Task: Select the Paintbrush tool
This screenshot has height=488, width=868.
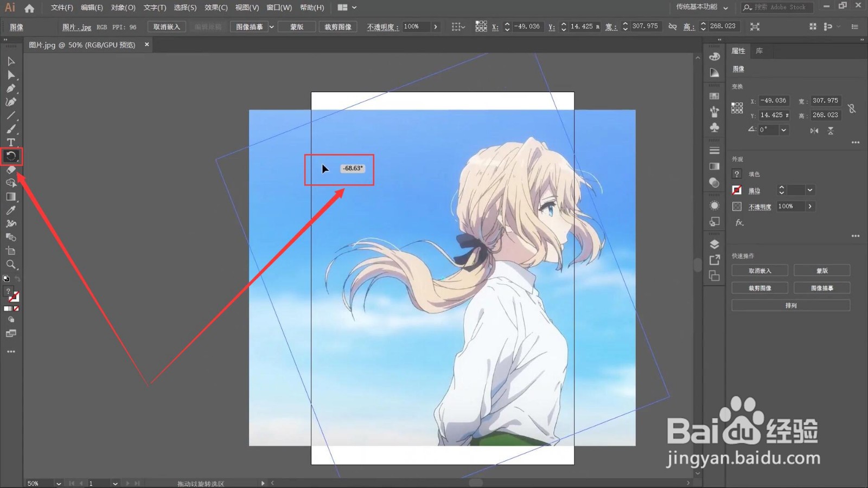Action: tap(11, 129)
